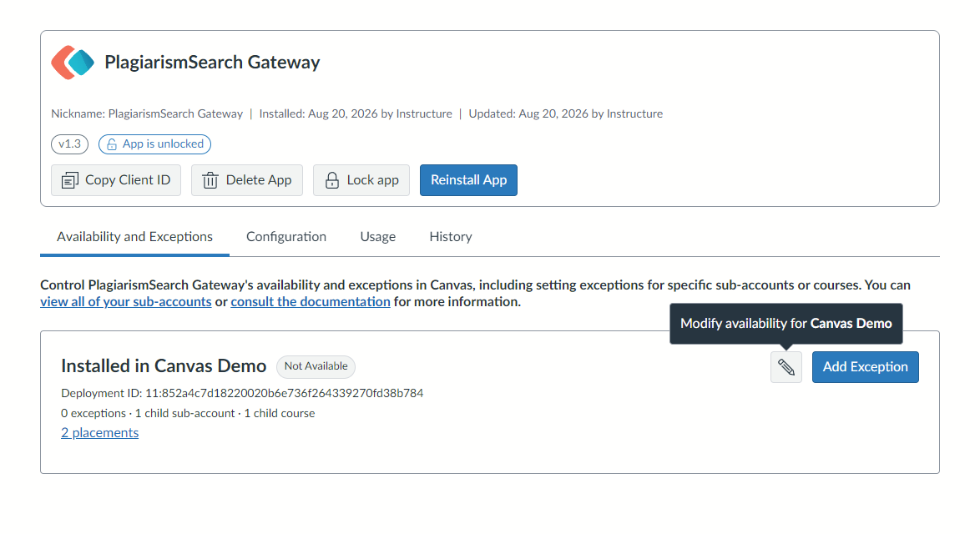Image resolution: width=980 pixels, height=534 pixels.
Task: Click the Updated: Aug 20, 2026 text
Action: pos(566,113)
